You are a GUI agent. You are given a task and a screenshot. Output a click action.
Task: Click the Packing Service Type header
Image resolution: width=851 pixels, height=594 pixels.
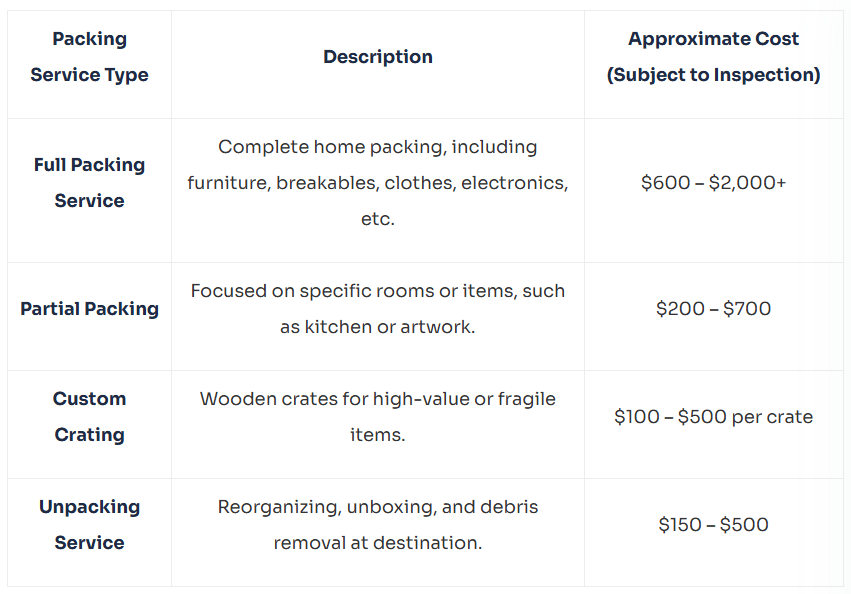click(89, 57)
